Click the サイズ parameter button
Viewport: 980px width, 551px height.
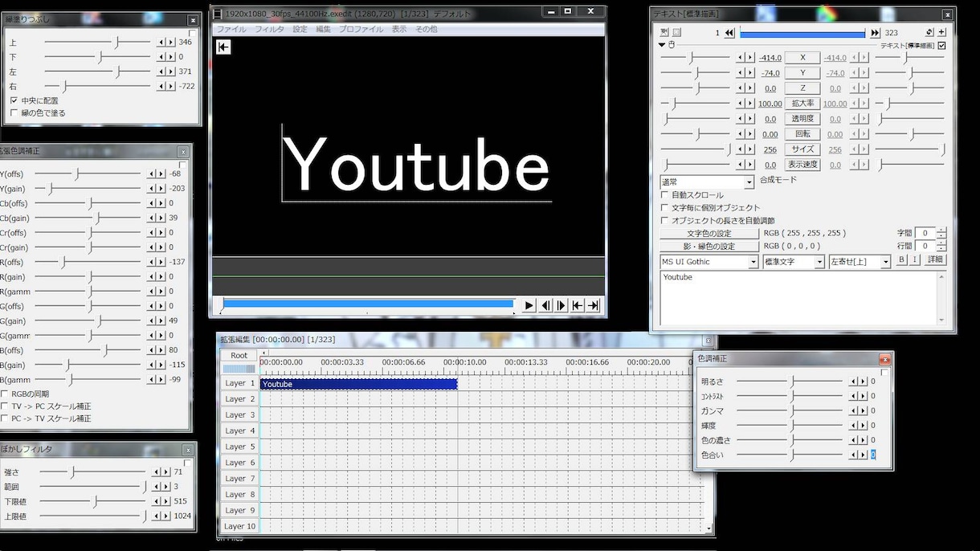click(802, 149)
